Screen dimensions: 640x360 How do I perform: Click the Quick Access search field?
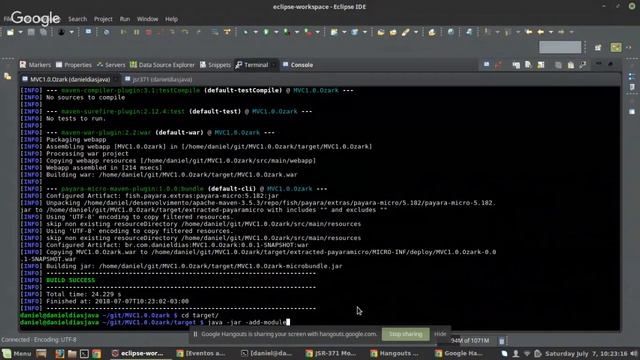(x=560, y=47)
